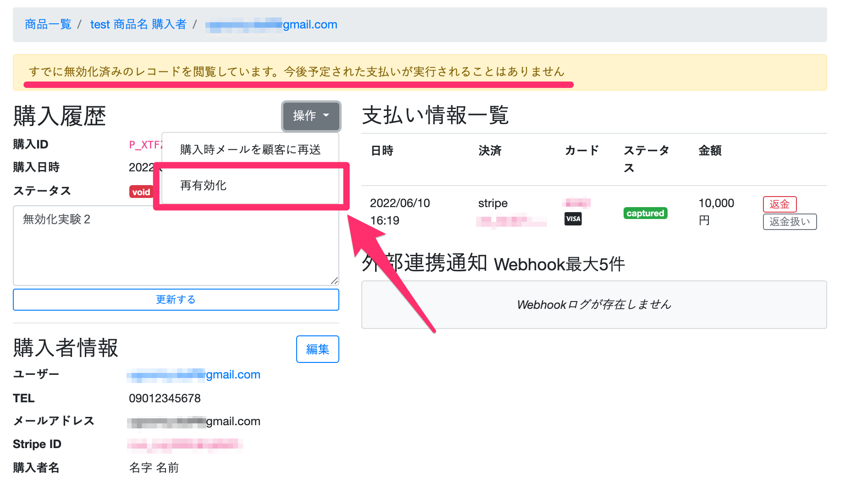Click the gmail.com breadcrumb link

point(271,25)
